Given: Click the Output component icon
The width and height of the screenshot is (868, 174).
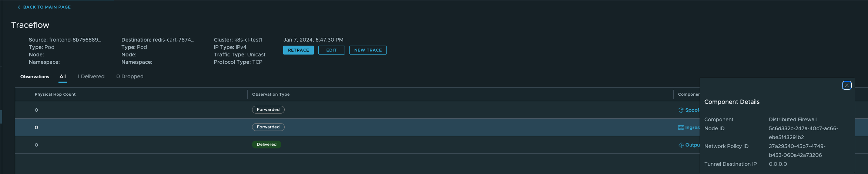Looking at the screenshot, I should [681, 145].
